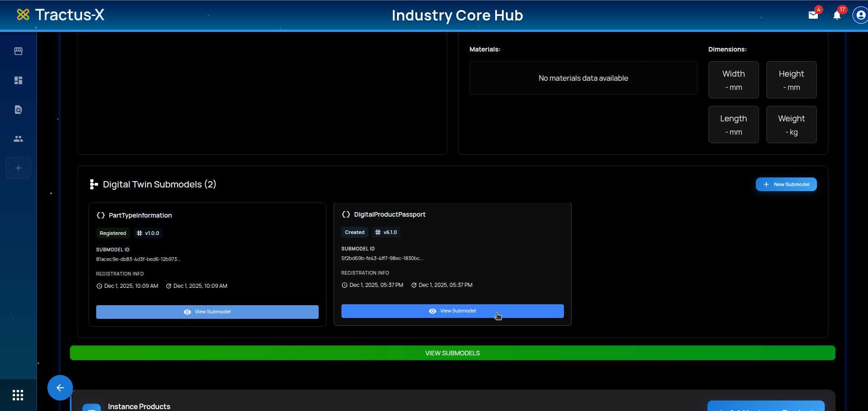The image size is (868, 411).
Task: Open the Instance Products section header
Action: click(x=139, y=406)
